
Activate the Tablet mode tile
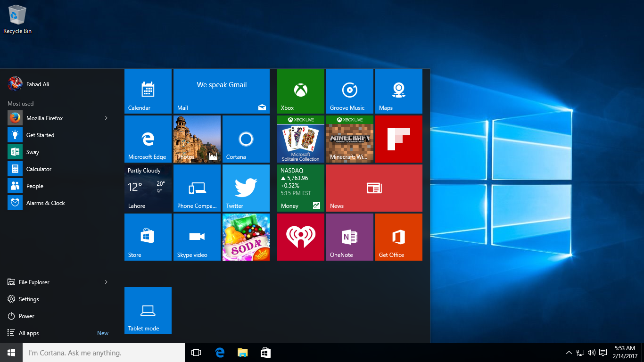[x=148, y=311]
